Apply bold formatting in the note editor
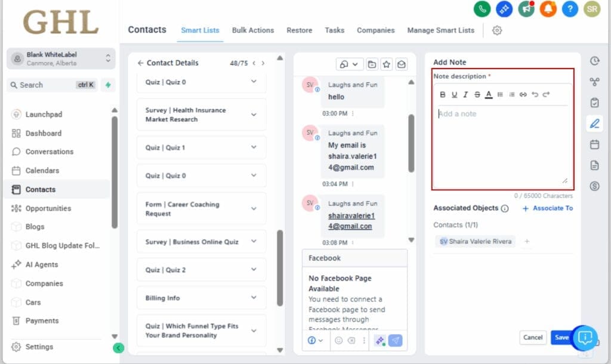The height and width of the screenshot is (364, 611). pos(443,94)
